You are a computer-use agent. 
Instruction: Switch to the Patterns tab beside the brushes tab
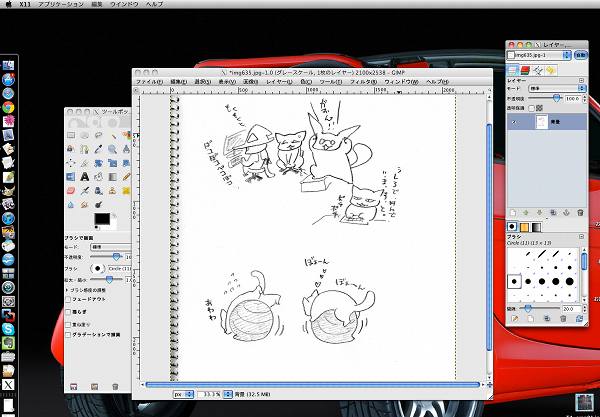524,227
